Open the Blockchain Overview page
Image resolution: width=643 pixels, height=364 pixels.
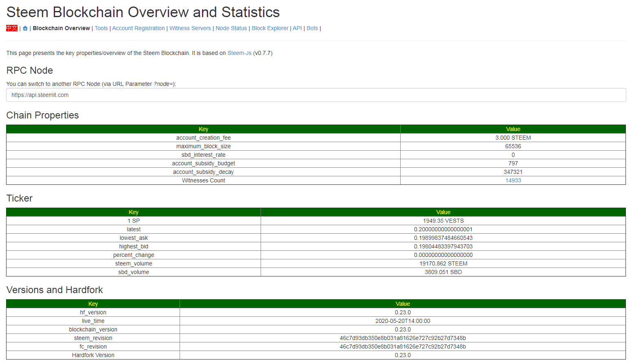61,28
